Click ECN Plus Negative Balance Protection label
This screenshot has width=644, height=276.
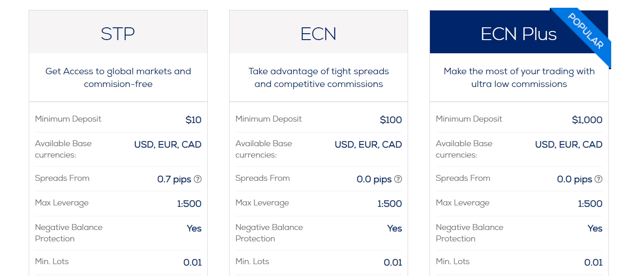coord(470,233)
